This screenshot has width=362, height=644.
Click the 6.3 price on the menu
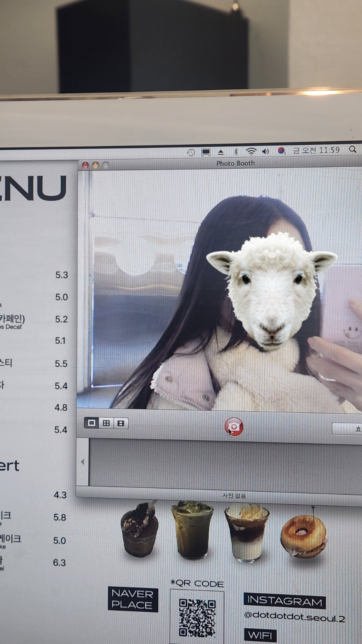[x=59, y=563]
